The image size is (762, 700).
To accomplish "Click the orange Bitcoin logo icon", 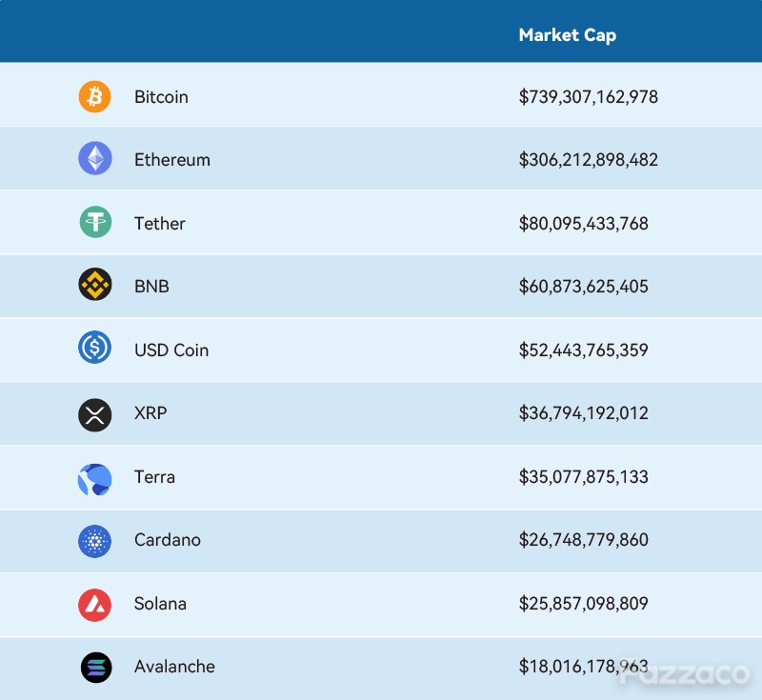I will (94, 97).
